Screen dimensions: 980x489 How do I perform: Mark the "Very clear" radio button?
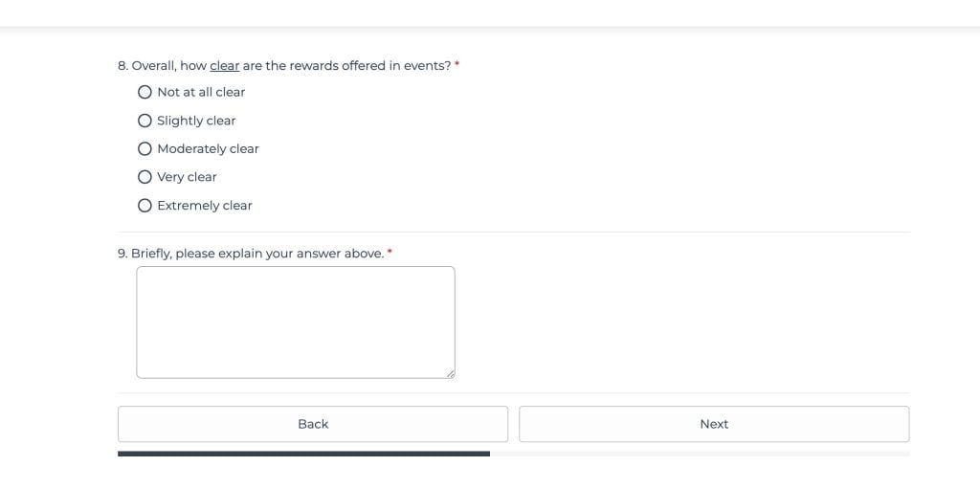145,177
